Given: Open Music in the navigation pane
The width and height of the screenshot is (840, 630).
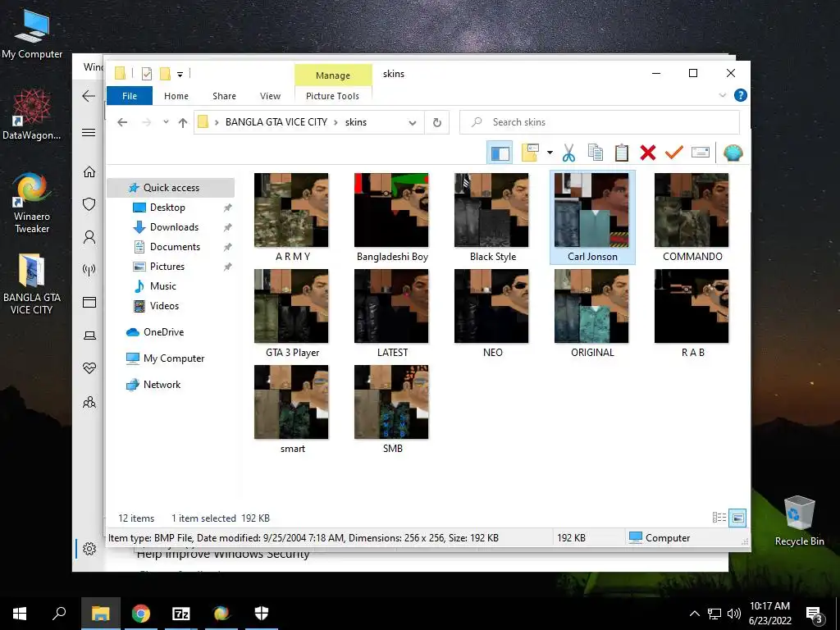Looking at the screenshot, I should click(163, 286).
